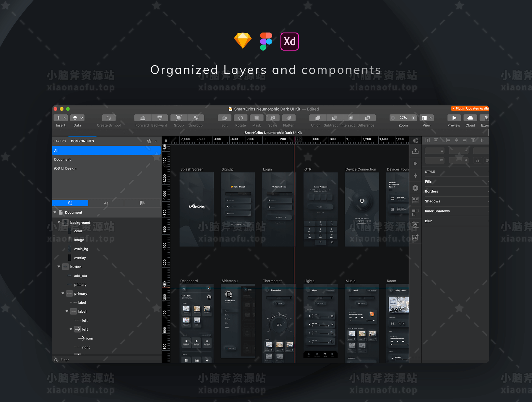Apply Union boolean operation
The width and height of the screenshot is (532, 402).
(x=318, y=118)
